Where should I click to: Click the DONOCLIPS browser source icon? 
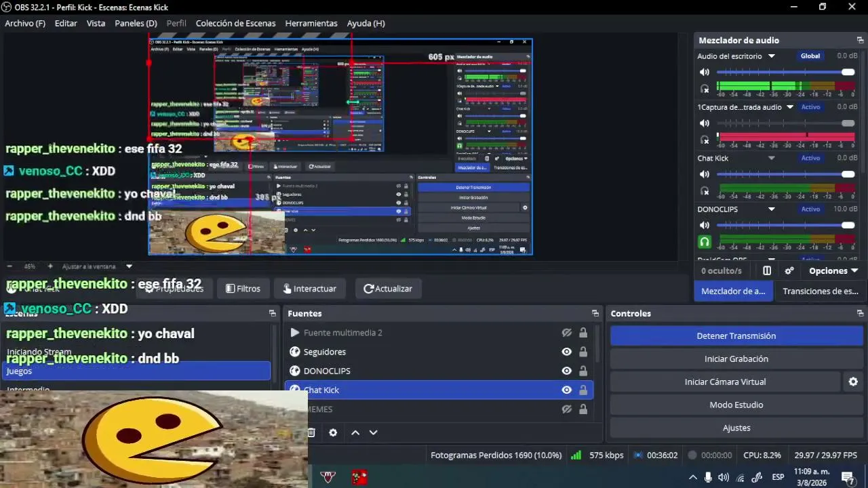coord(294,371)
